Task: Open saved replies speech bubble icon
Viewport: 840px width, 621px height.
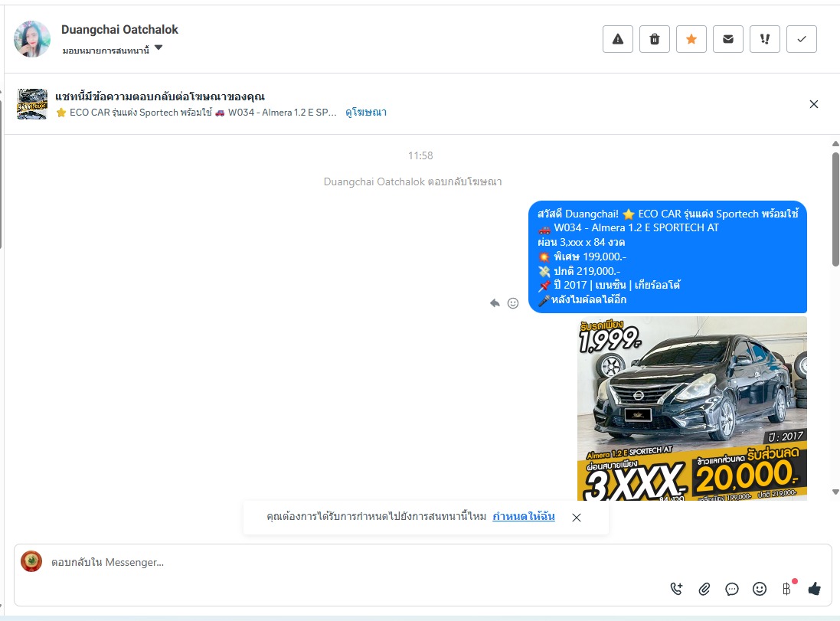Action: 732,590
